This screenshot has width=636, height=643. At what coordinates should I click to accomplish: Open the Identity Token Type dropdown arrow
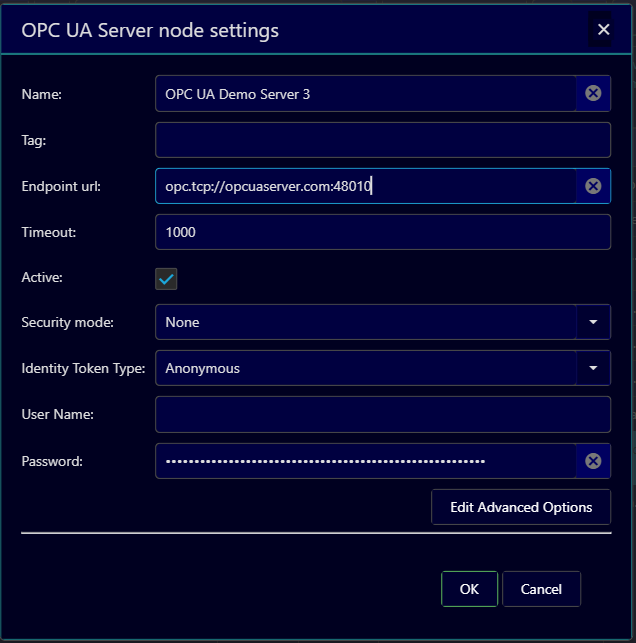click(x=593, y=368)
